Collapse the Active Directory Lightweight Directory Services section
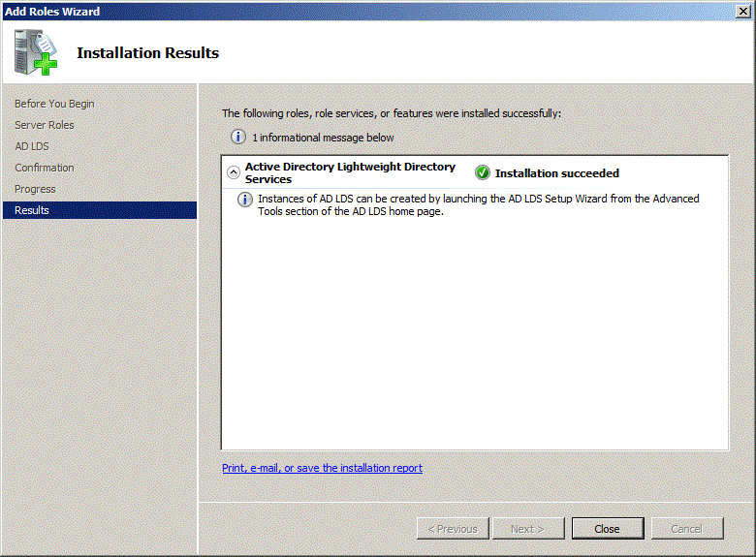 coord(234,172)
